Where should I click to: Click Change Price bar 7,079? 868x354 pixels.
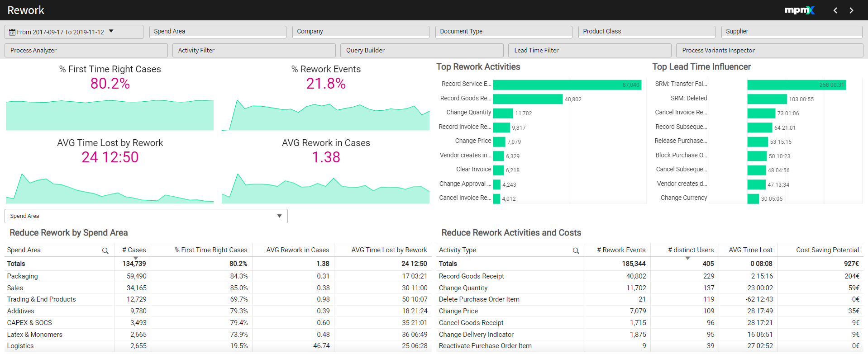click(x=499, y=142)
